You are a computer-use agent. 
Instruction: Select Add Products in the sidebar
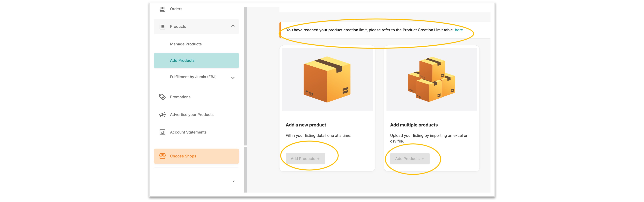pos(196,60)
